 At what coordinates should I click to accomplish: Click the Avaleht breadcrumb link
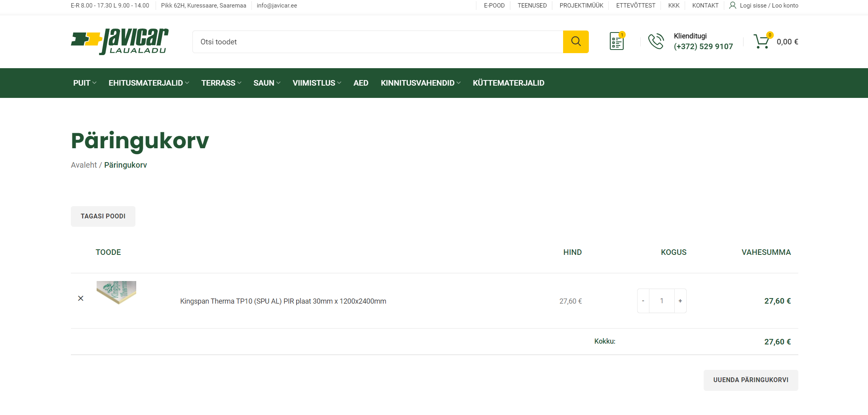point(84,165)
